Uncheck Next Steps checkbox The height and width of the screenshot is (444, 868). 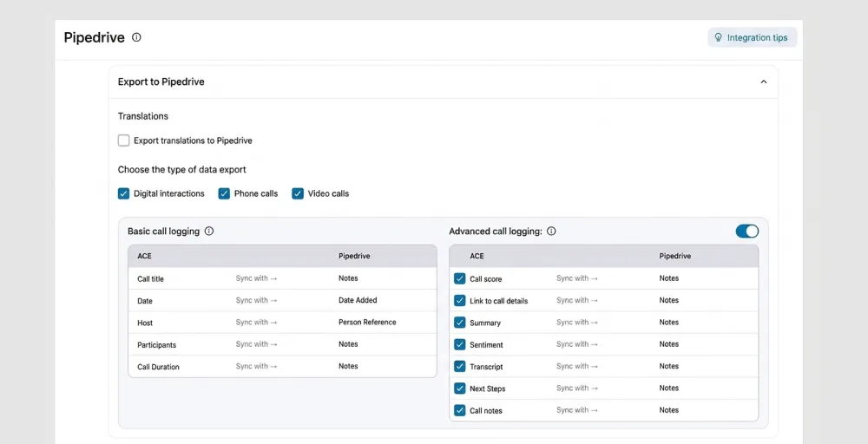(x=459, y=388)
